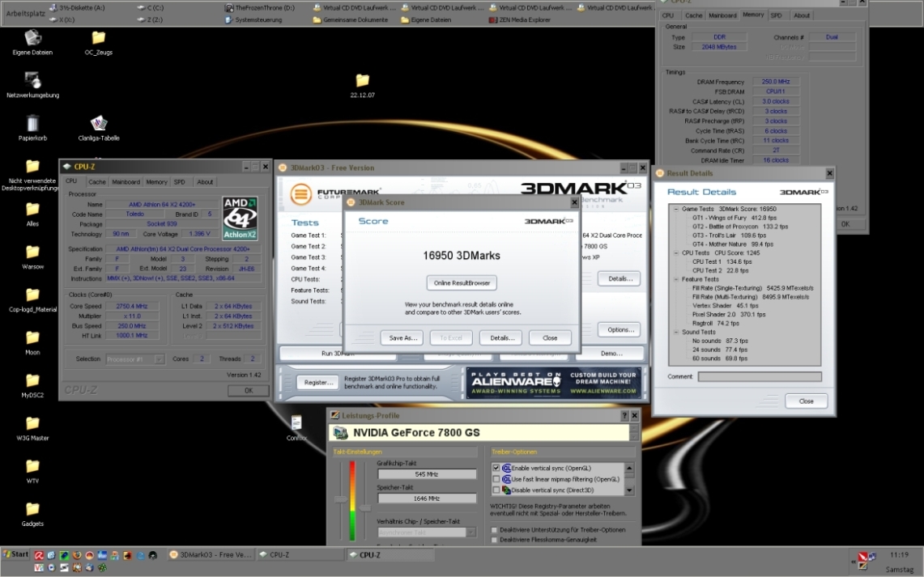Switch to Mainboard tab in front CPU-Z window
Screen dimensions: 924x577
(126, 182)
